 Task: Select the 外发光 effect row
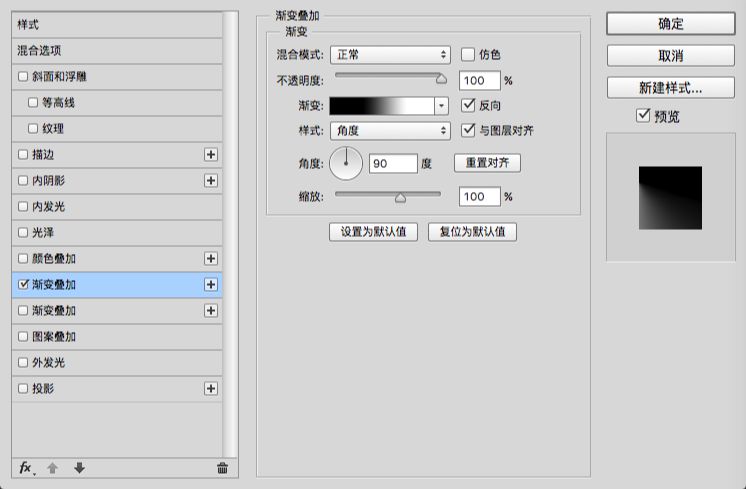pyautogui.click(x=117, y=363)
